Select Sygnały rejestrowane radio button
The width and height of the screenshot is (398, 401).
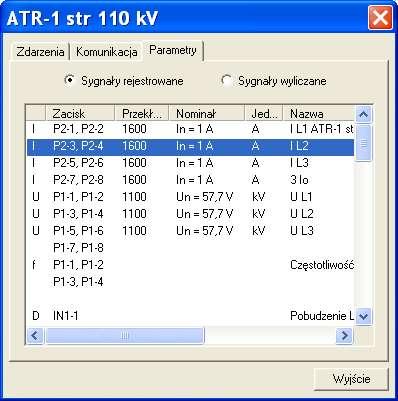(x=124, y=81)
